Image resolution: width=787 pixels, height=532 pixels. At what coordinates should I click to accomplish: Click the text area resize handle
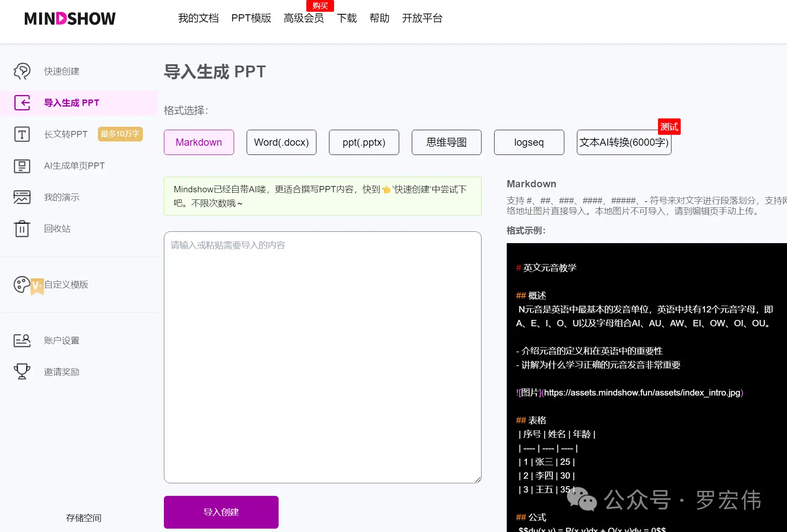click(478, 480)
